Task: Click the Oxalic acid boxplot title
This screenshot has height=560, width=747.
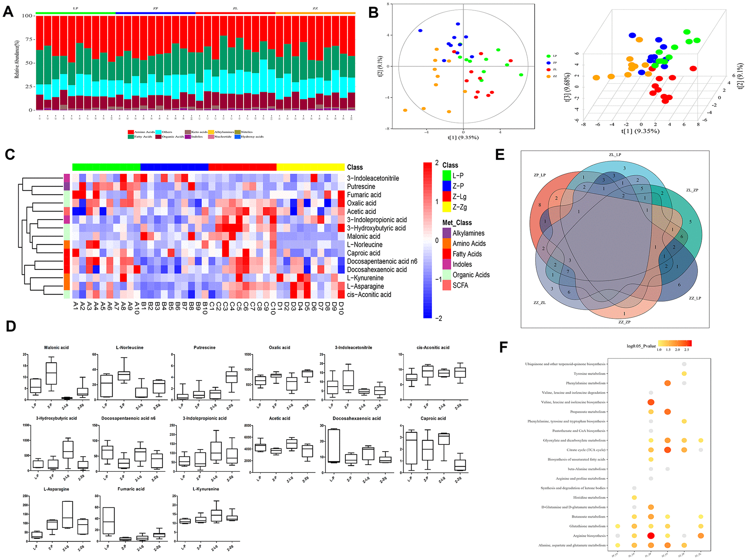Action: 279,348
